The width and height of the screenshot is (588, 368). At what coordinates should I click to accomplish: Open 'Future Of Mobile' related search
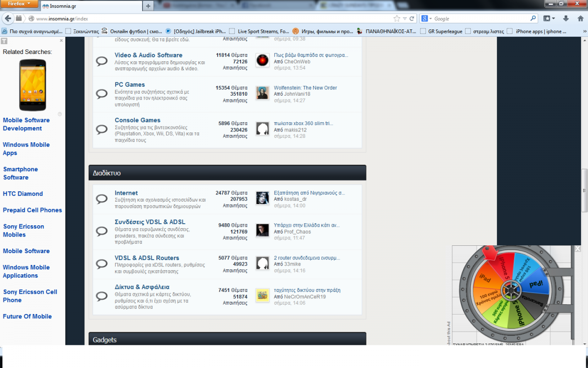click(27, 316)
